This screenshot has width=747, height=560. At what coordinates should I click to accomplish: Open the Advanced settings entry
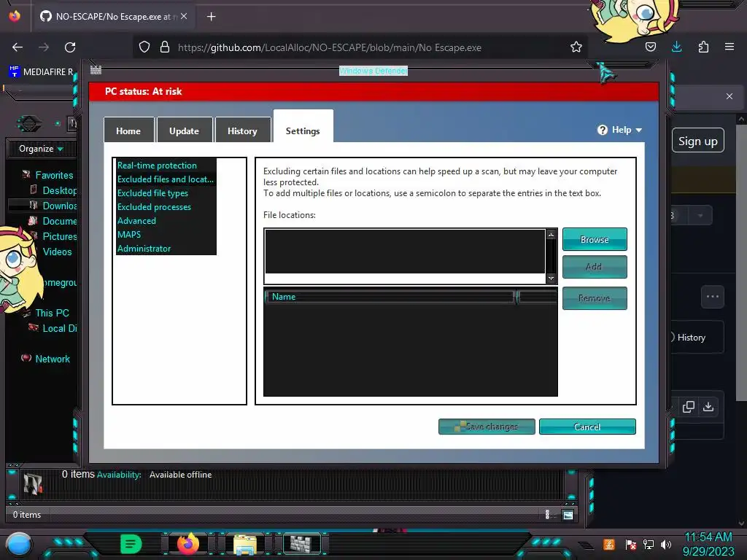(x=136, y=220)
